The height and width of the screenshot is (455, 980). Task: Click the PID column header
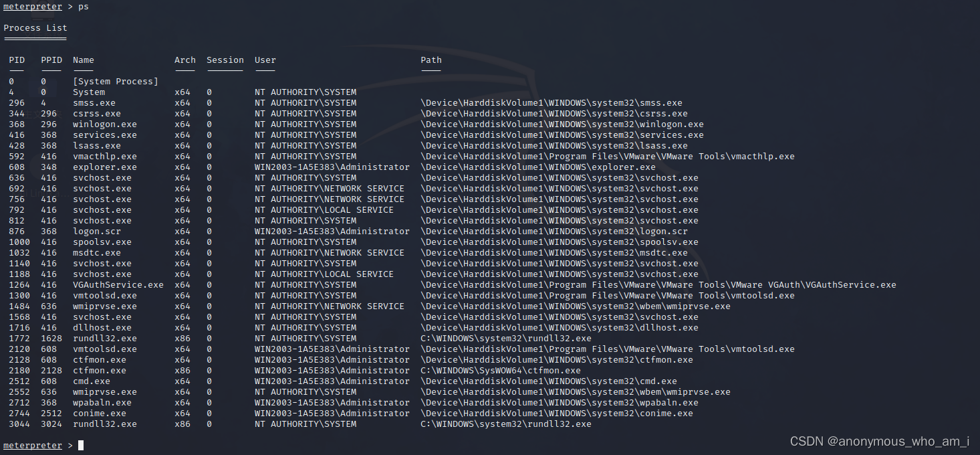[17, 60]
